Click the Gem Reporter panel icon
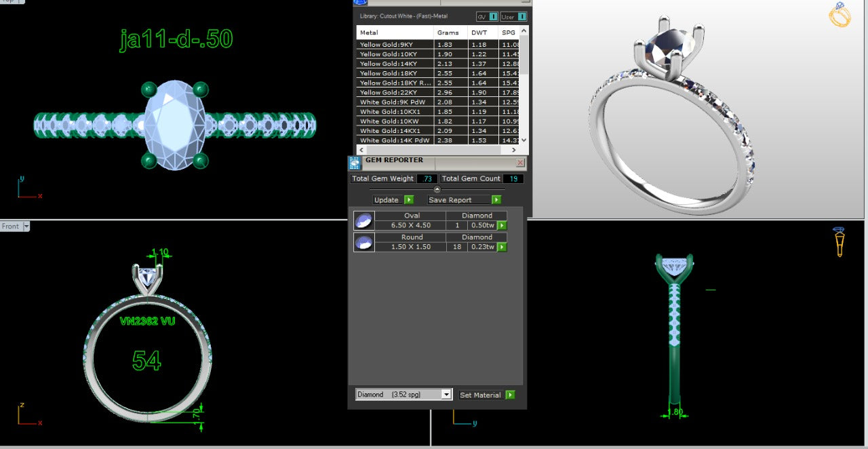Viewport: 868px width, 449px height. click(354, 163)
